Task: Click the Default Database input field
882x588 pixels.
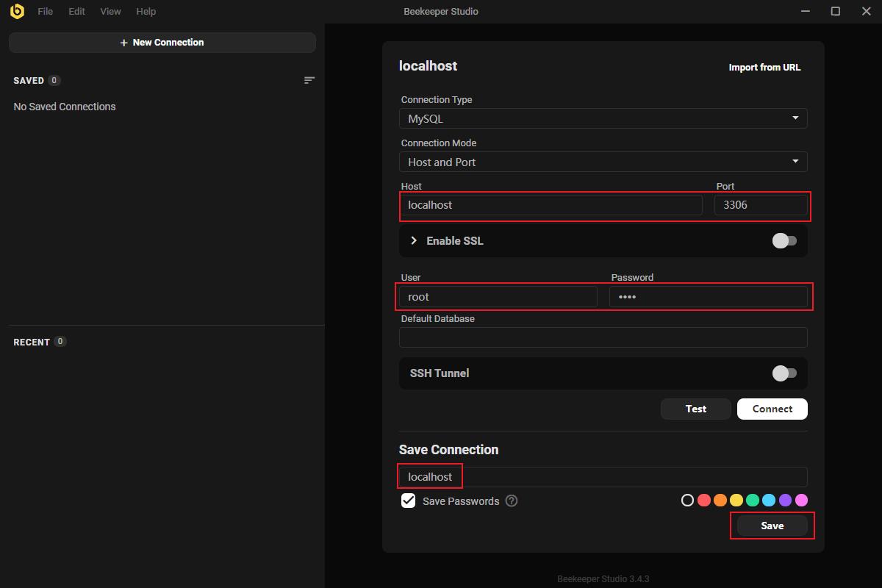Action: click(x=603, y=337)
